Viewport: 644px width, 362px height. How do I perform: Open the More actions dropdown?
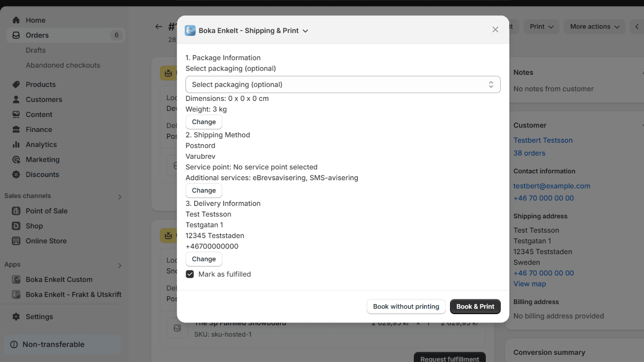[x=594, y=27]
